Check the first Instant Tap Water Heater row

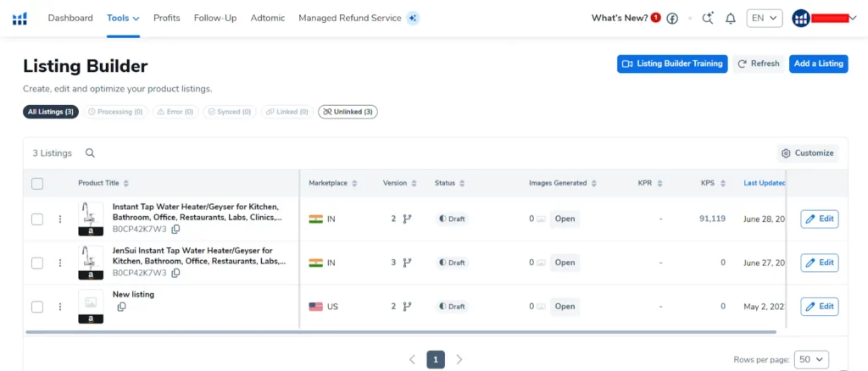click(37, 219)
